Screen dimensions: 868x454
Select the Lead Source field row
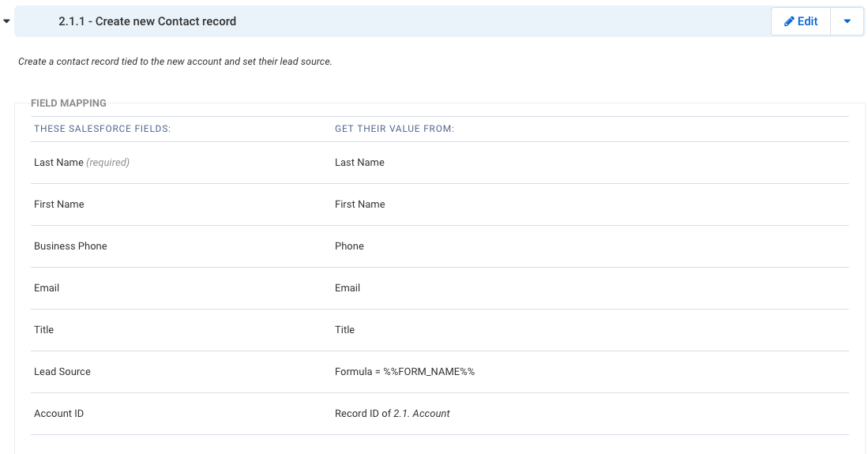tap(440, 372)
